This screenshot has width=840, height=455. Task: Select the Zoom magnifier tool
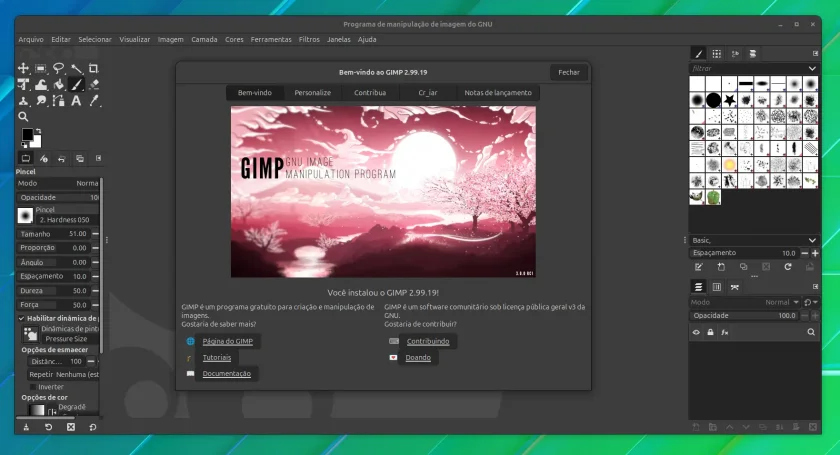(x=23, y=116)
